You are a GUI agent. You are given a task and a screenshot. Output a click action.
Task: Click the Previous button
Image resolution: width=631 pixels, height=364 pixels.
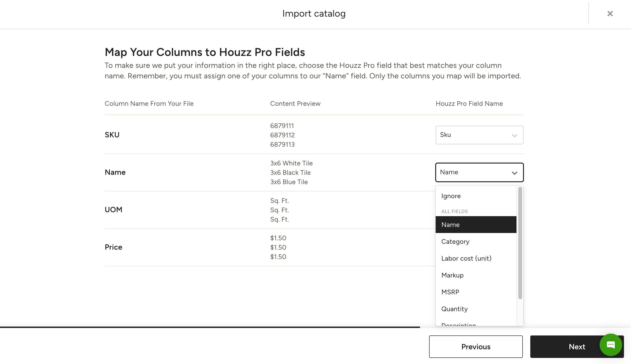[x=475, y=346]
